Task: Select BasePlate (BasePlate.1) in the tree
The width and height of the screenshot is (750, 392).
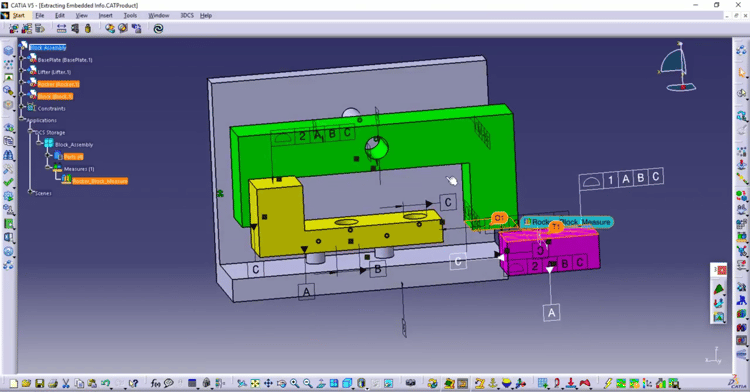Action: pos(65,60)
